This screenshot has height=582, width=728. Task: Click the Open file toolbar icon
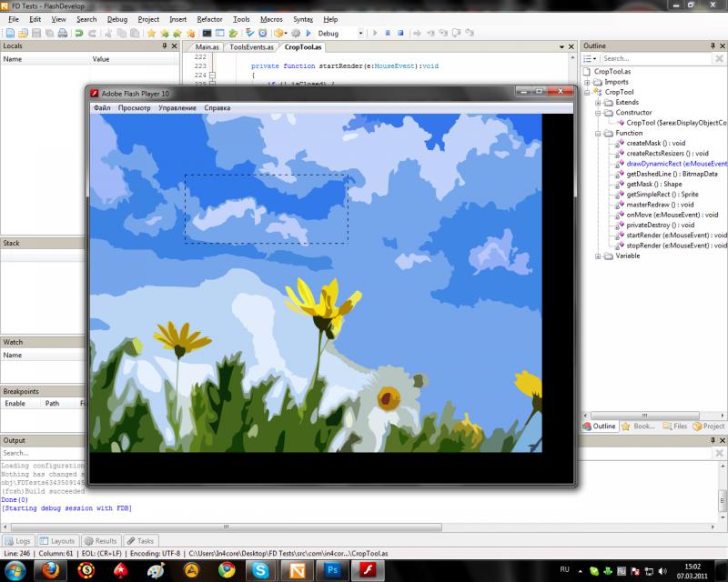click(24, 33)
